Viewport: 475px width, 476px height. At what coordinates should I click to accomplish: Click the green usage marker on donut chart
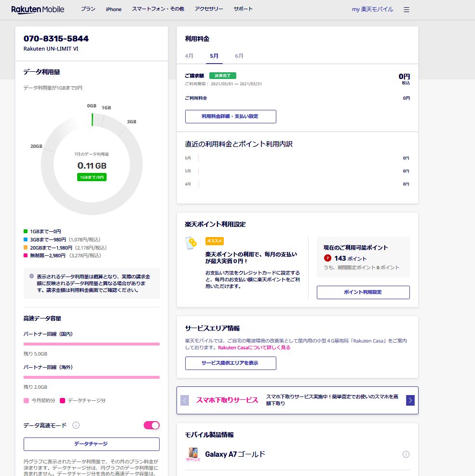pyautogui.click(x=93, y=119)
